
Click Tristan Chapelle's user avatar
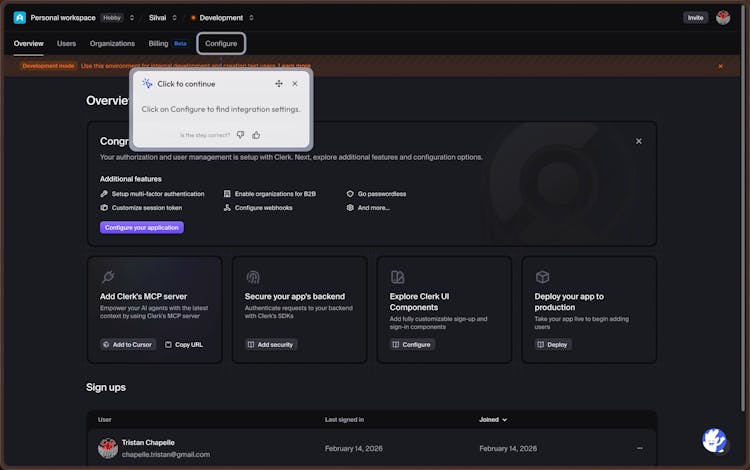pos(108,448)
